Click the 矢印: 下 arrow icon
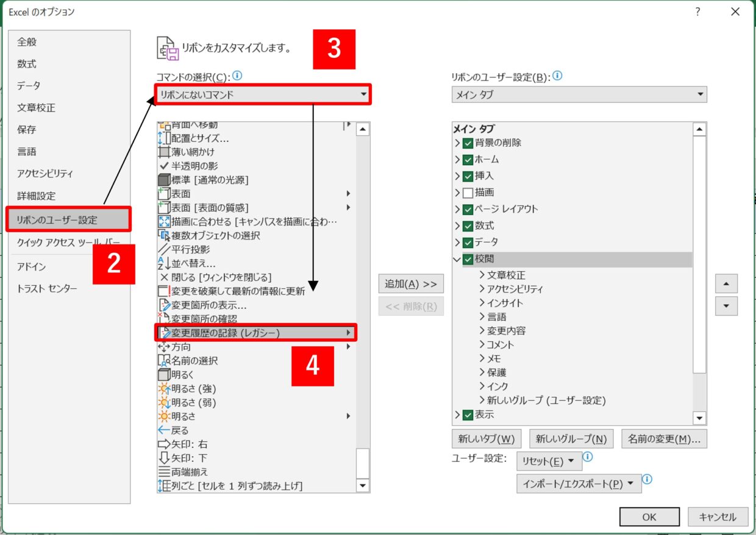This screenshot has width=756, height=535. point(164,458)
